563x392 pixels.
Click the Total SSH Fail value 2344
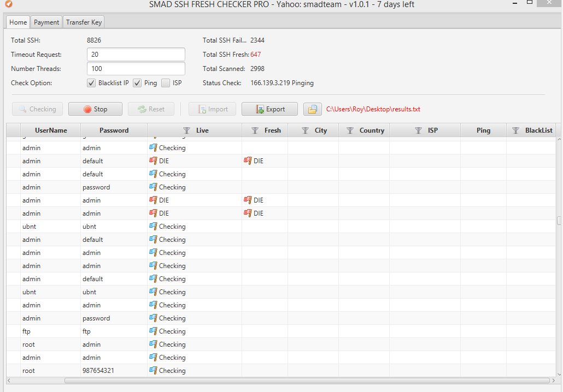(257, 40)
